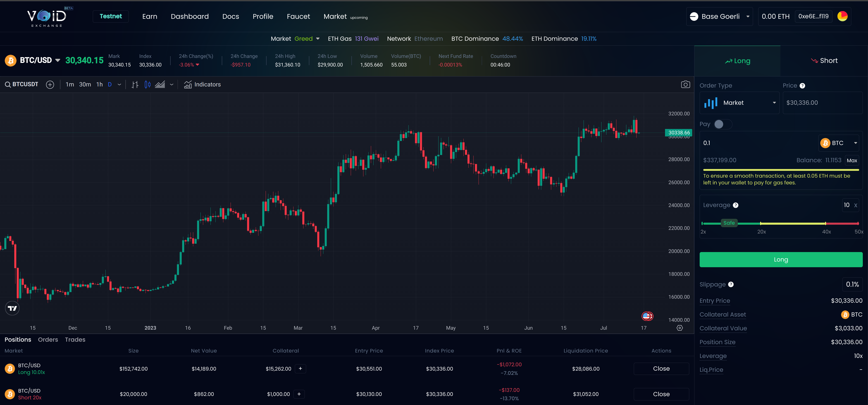Select the 1h timeframe
The height and width of the screenshot is (405, 868).
tap(99, 85)
